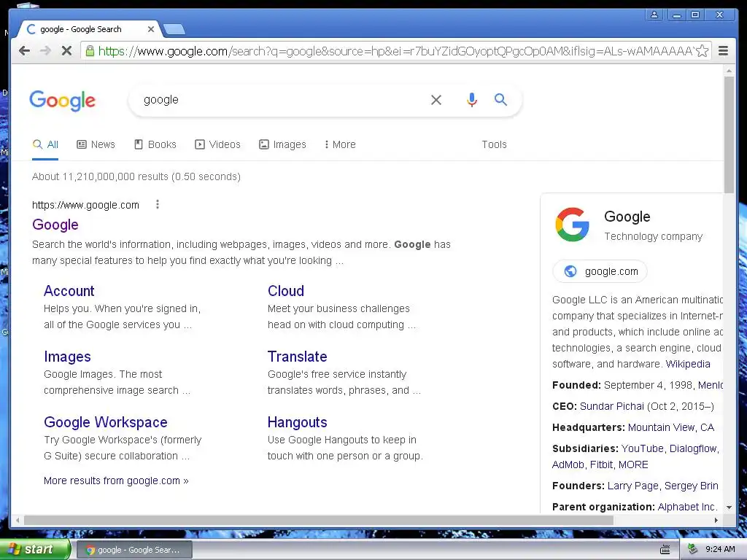Open the Fitbit subsidiary link
Viewport: 747px width, 560px height.
point(601,464)
